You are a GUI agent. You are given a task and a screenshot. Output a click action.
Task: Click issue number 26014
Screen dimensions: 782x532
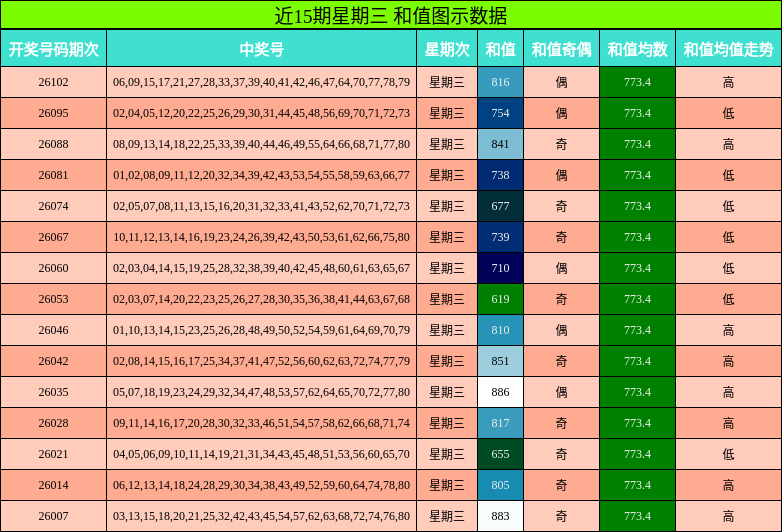53,485
